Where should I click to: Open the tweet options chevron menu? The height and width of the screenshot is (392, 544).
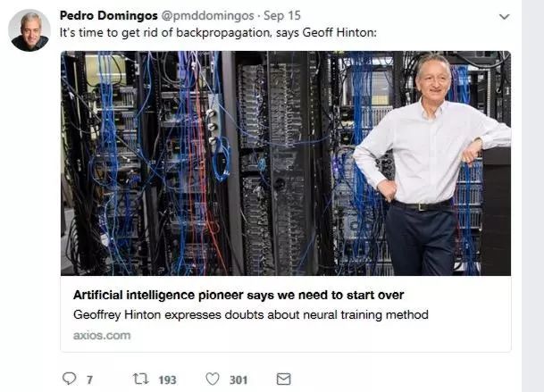pos(504,17)
